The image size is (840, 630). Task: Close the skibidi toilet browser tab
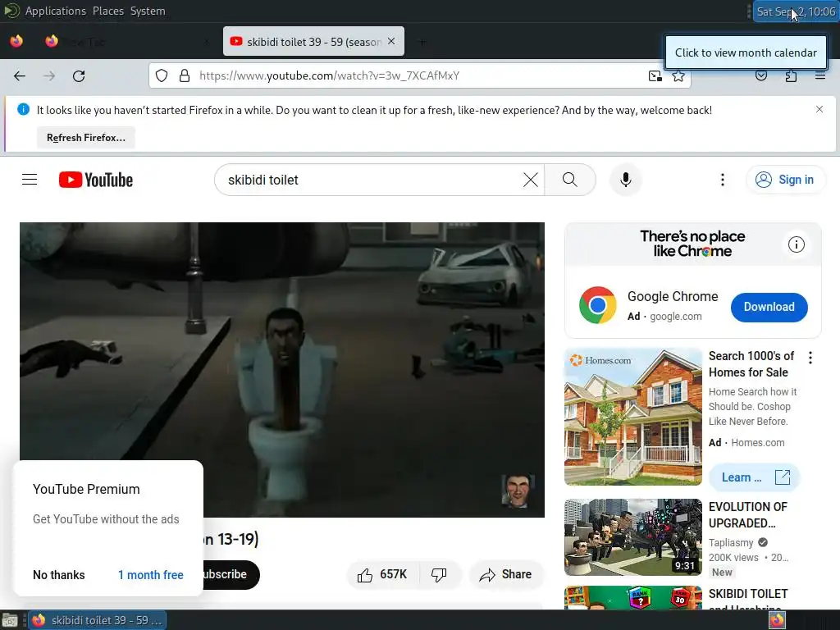pyautogui.click(x=391, y=41)
